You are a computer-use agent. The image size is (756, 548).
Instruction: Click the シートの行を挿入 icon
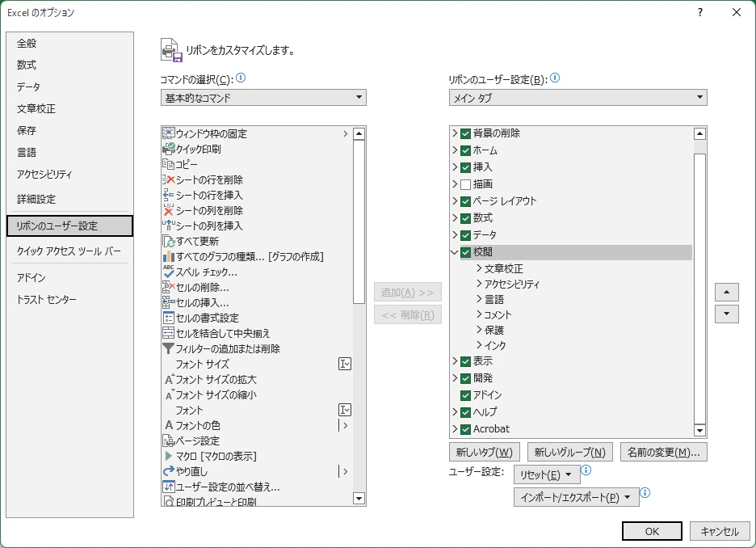[168, 195]
